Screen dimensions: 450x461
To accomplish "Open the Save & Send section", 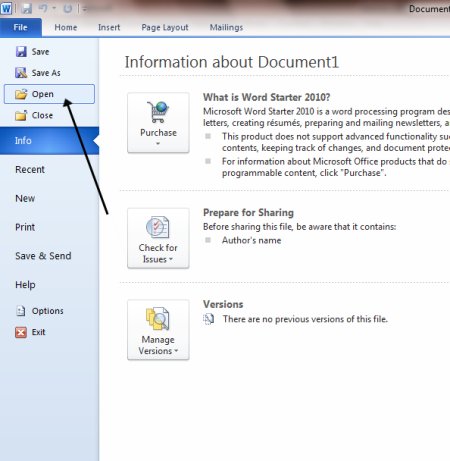I will coord(43,256).
